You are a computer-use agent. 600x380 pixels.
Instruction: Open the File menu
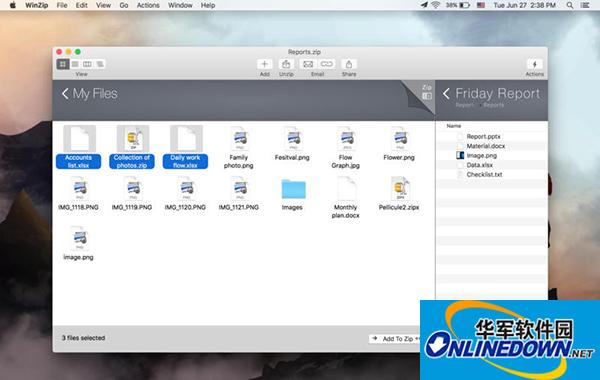click(x=62, y=5)
